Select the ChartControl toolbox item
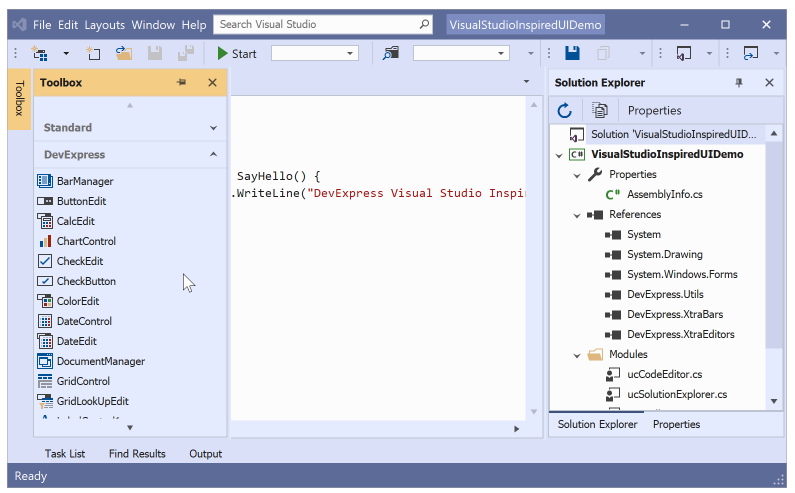 point(86,241)
